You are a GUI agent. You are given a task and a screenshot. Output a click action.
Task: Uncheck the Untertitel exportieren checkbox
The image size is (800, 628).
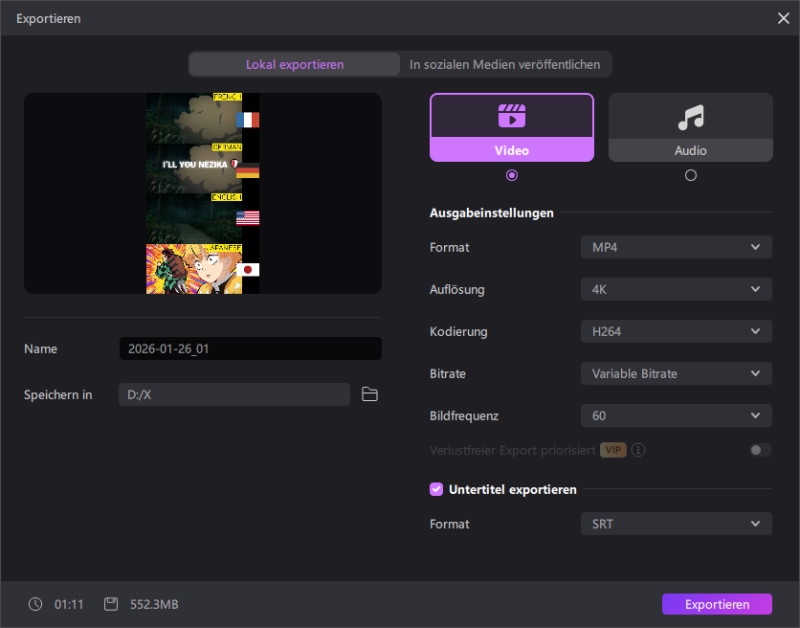pyautogui.click(x=436, y=489)
